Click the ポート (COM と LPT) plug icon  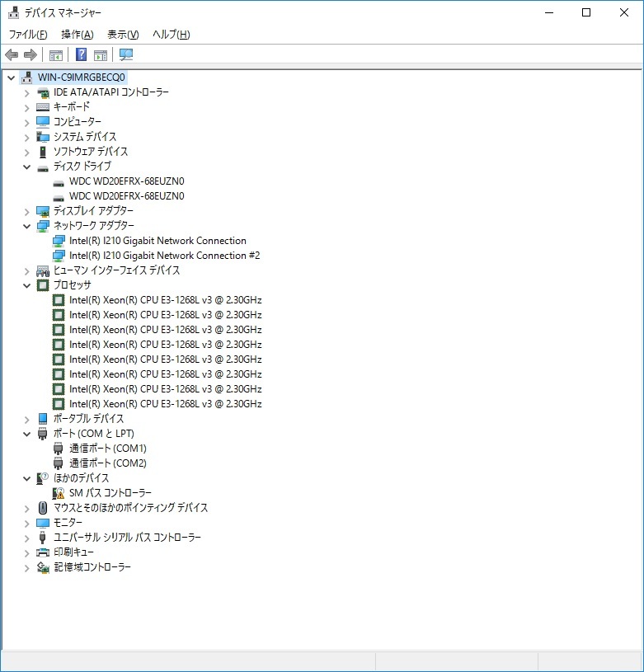[42, 434]
